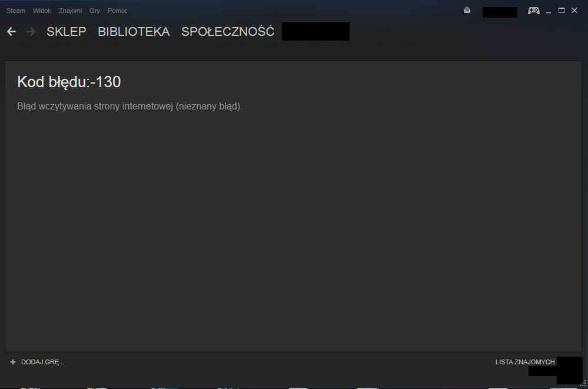Open LISTA ZNAJOMYCH friends list
The width and height of the screenshot is (588, 389).
point(525,362)
